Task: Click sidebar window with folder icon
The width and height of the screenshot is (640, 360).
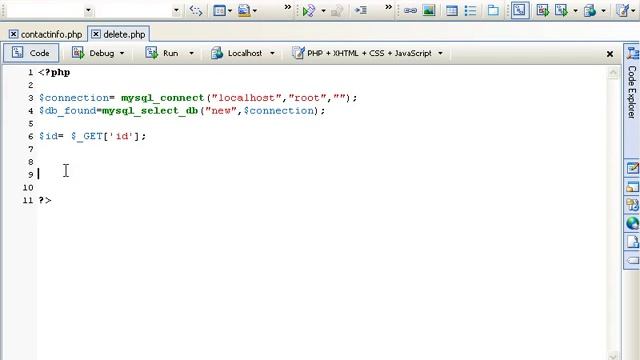Action: point(633,187)
